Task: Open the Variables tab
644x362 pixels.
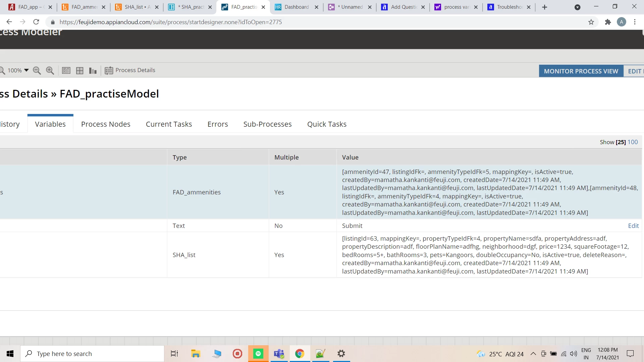Action: pos(50,124)
